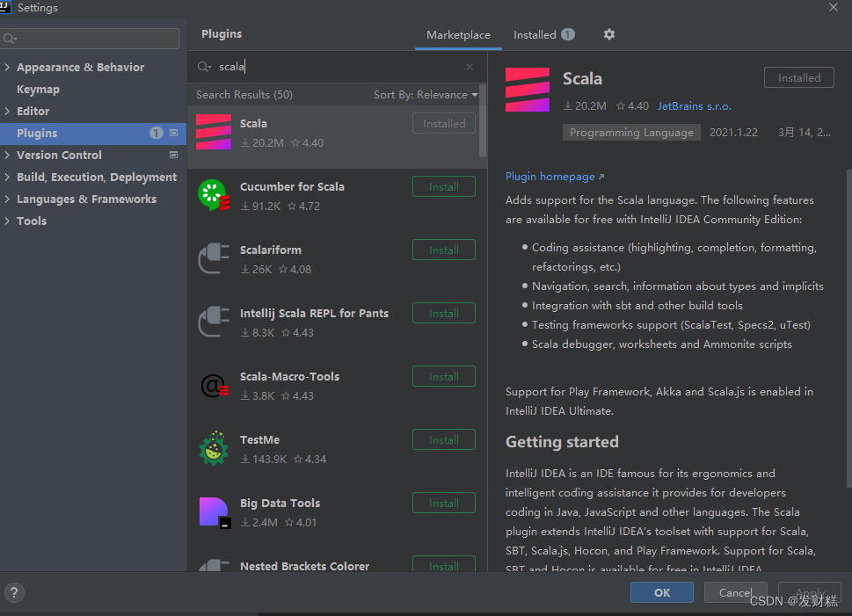Select the TestMe plugin name

259,440
